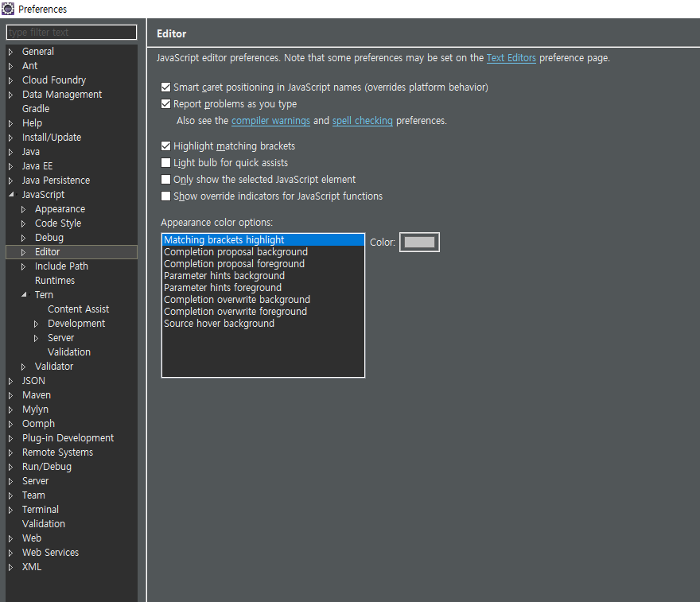The image size is (700, 602).
Task: Open Mylyn preferences category
Action: (x=35, y=410)
